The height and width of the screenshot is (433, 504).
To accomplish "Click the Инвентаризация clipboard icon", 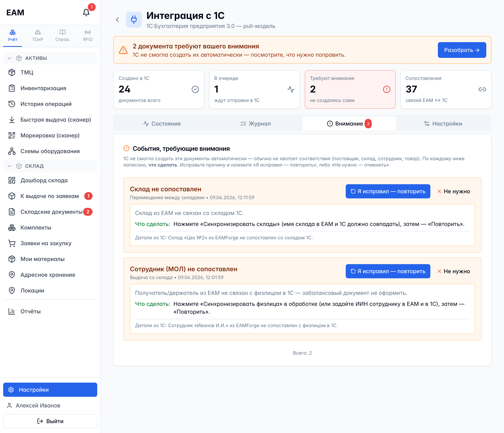I will (x=12, y=88).
